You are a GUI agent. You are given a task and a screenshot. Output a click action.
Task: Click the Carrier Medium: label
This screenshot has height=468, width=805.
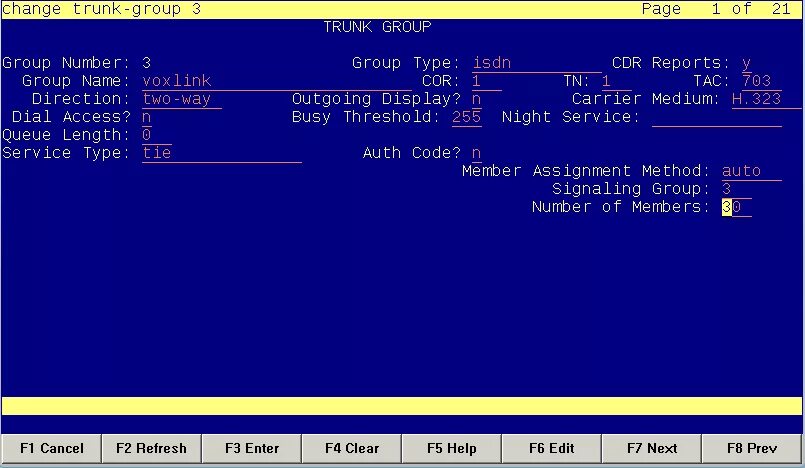tap(646, 99)
